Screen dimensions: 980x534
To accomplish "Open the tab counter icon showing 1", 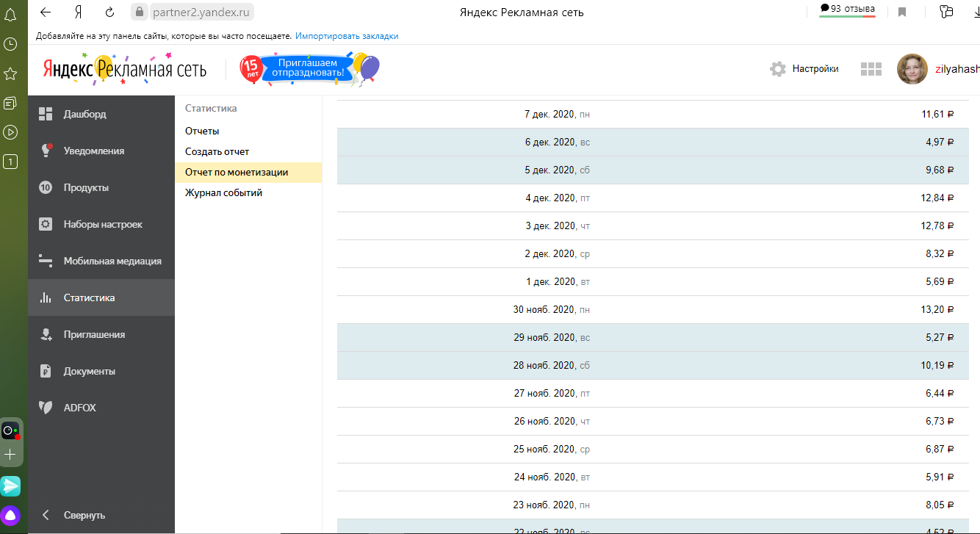I will coord(10,162).
